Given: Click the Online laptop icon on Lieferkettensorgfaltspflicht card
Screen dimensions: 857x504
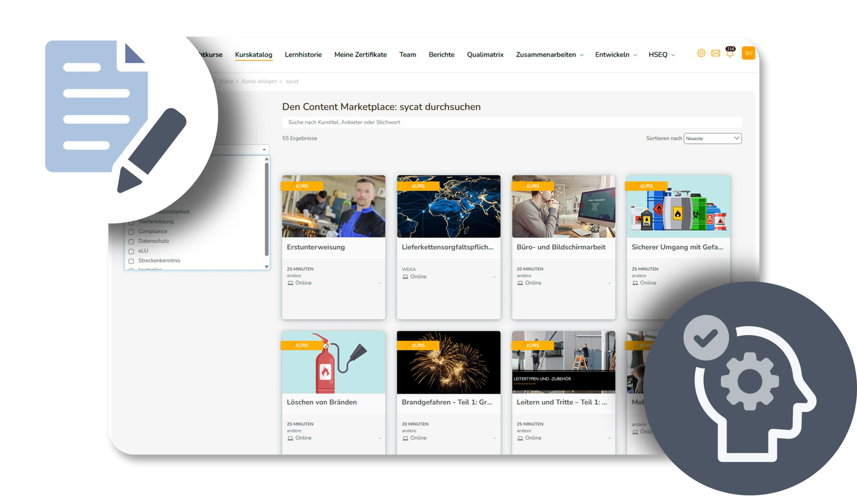Looking at the screenshot, I should 405,277.
